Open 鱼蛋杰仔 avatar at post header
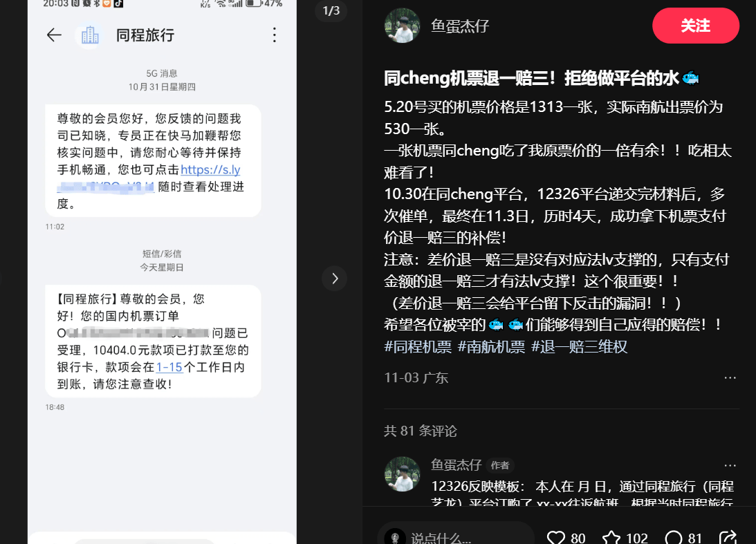Viewport: 756px width, 544px height. click(402, 26)
